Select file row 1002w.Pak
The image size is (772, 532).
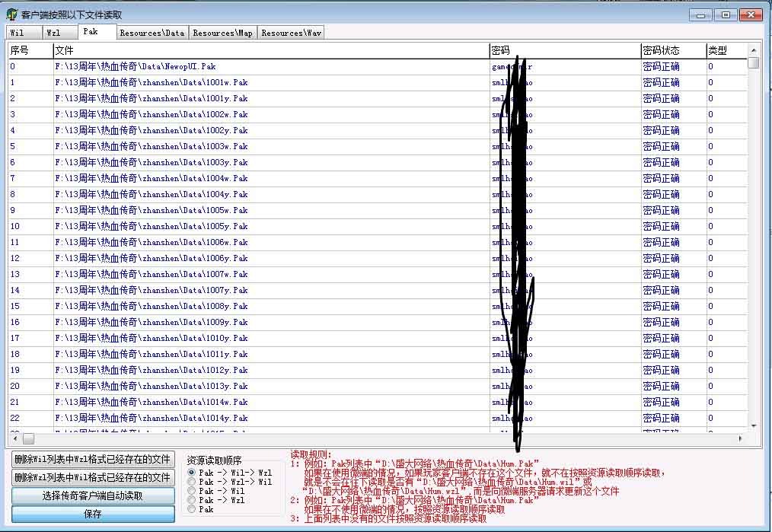click(378, 115)
